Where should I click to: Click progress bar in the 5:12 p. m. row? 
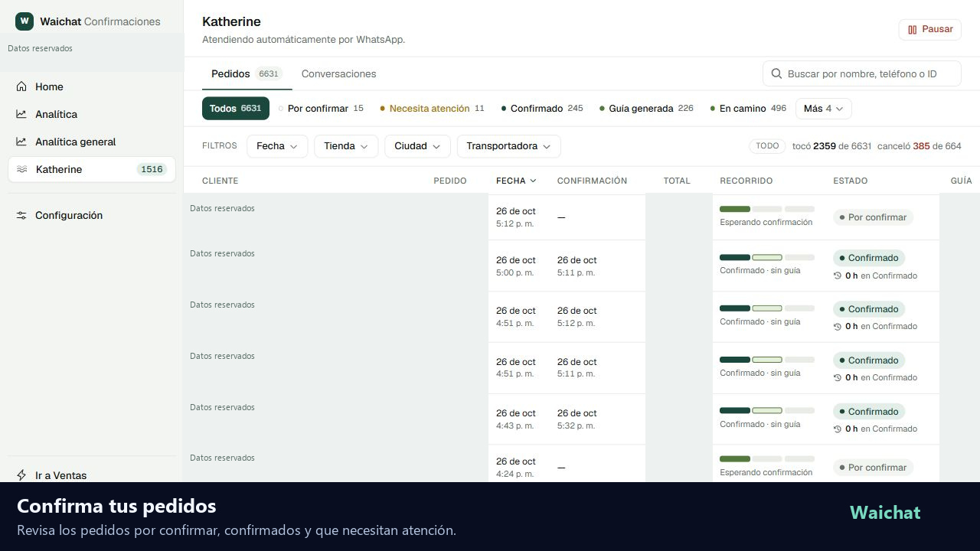(767, 209)
